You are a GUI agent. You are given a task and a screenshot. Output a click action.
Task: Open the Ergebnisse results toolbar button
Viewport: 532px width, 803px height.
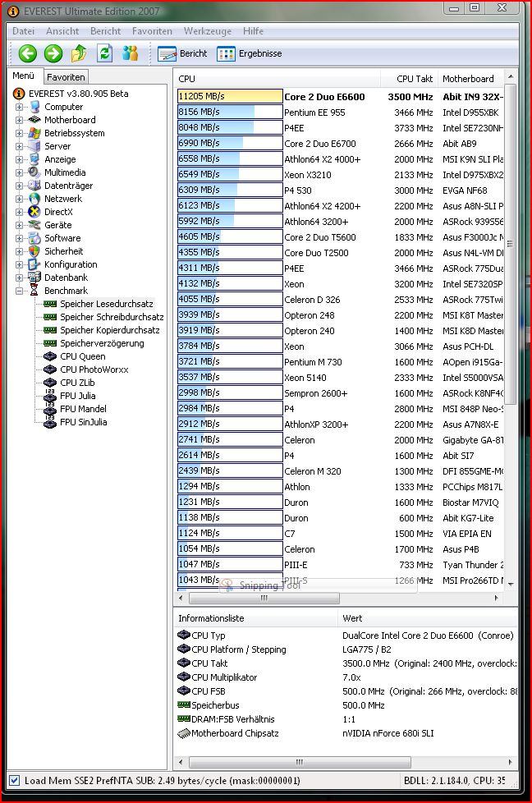[250, 53]
